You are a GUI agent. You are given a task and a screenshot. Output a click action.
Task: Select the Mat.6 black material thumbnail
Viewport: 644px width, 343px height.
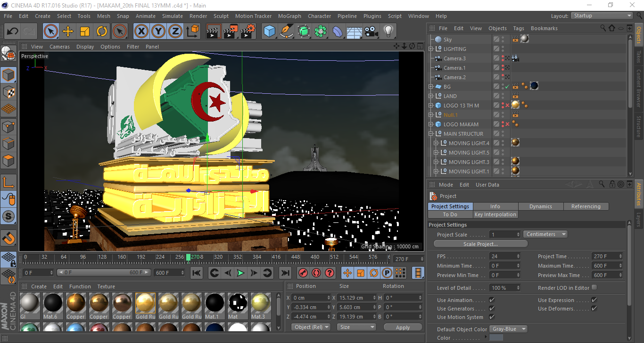pos(52,303)
